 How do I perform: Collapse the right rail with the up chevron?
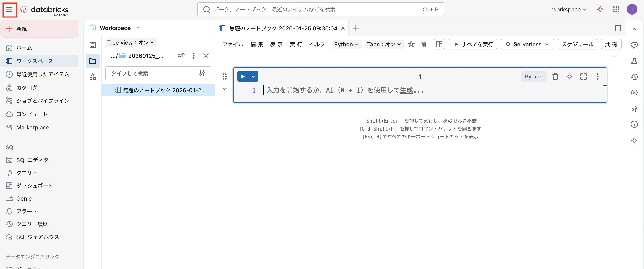tap(634, 29)
